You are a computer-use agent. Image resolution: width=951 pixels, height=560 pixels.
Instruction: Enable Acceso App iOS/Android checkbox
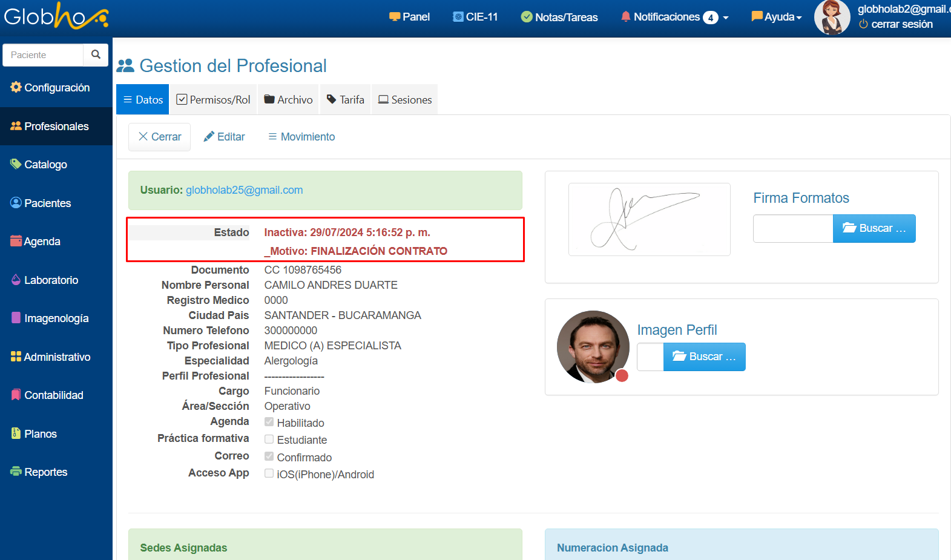tap(269, 473)
